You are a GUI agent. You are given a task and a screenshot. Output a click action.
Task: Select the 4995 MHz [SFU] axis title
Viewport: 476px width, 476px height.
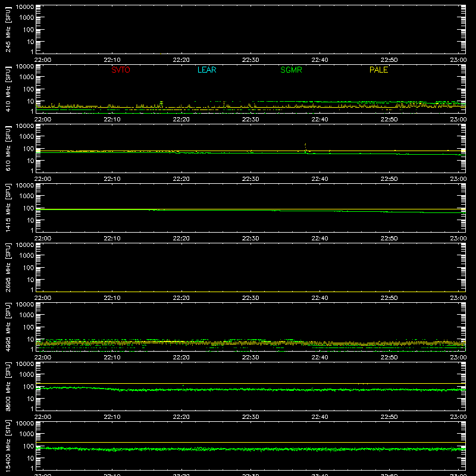(x=8, y=327)
